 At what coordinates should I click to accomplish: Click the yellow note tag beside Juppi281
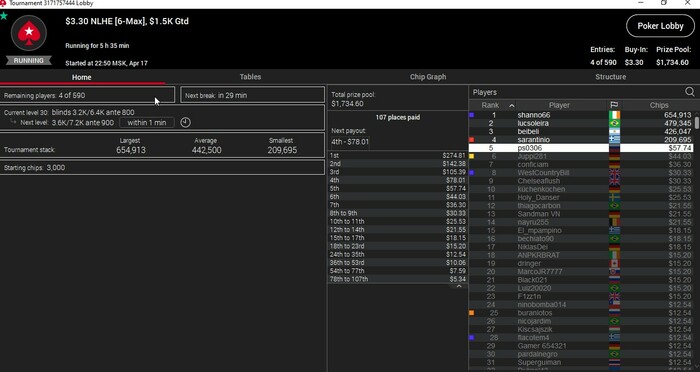471,156
